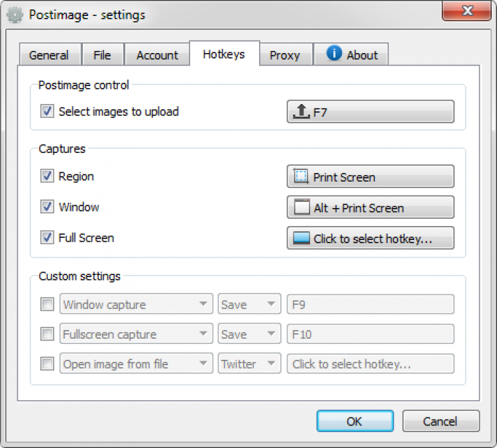Open the Proxy tab
Screen dimensions: 497x448
285,56
